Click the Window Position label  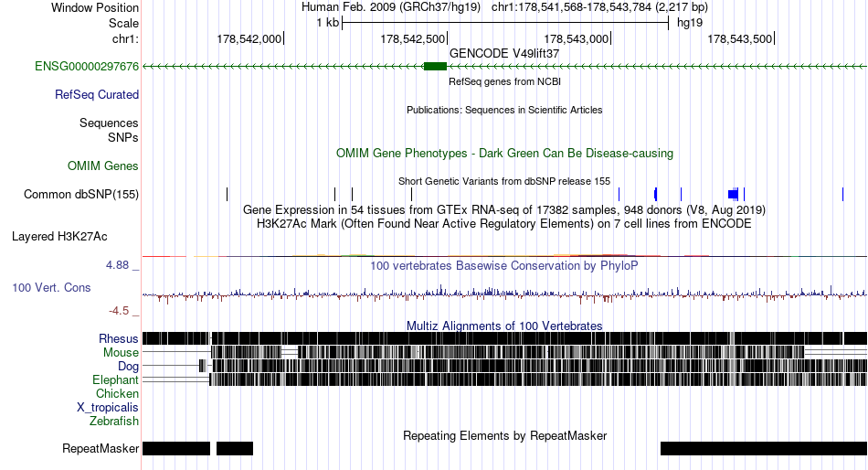[95, 7]
